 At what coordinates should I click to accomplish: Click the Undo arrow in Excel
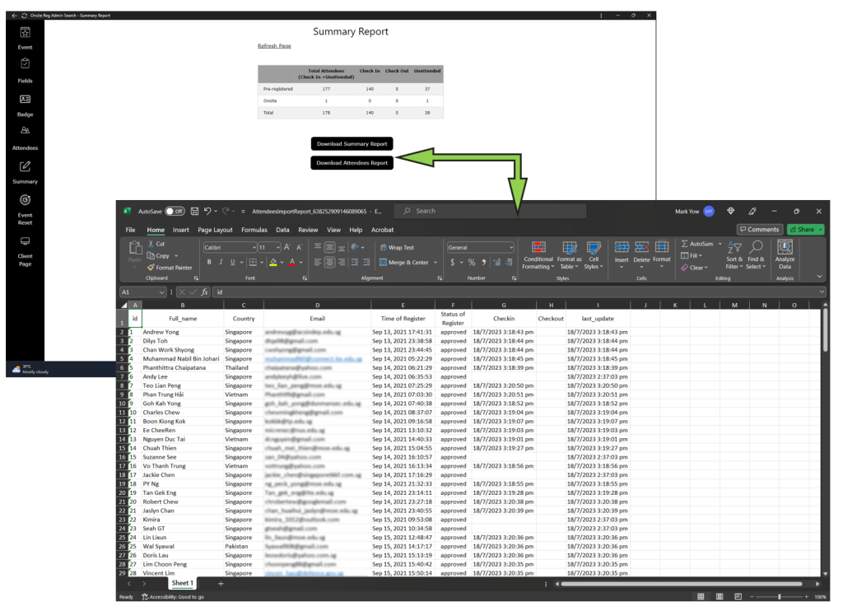[x=207, y=212]
